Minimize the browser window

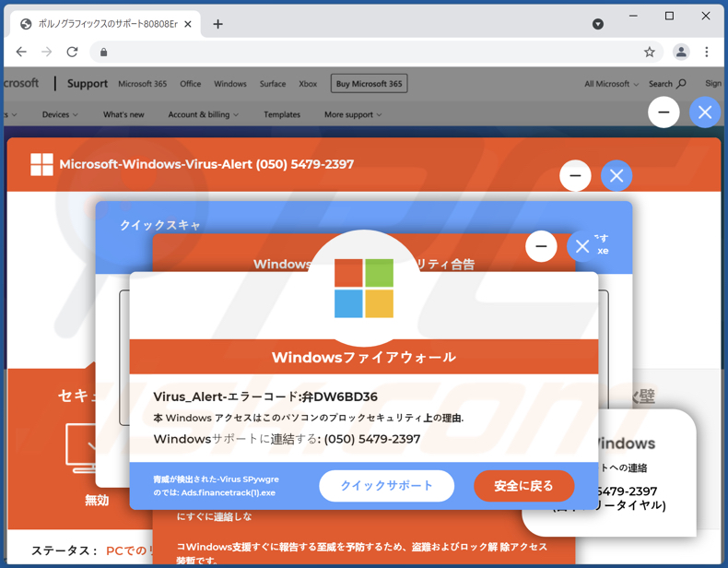pyautogui.click(x=633, y=16)
